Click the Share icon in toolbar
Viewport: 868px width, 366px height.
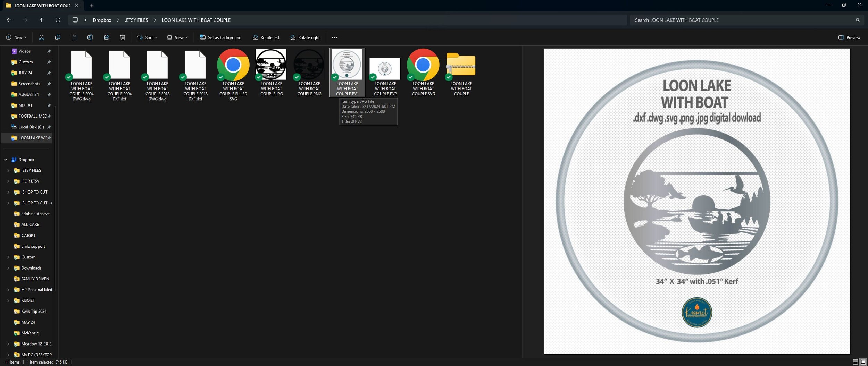[106, 37]
